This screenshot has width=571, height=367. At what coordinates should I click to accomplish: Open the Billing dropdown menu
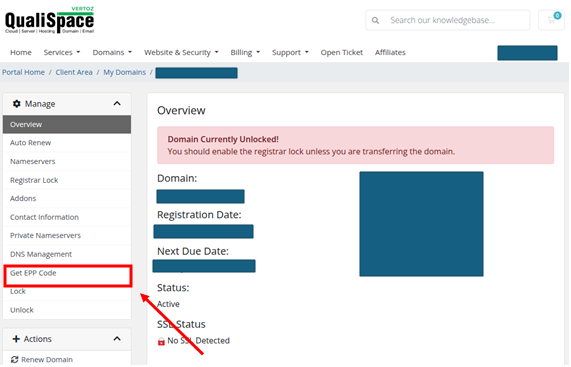coord(245,52)
